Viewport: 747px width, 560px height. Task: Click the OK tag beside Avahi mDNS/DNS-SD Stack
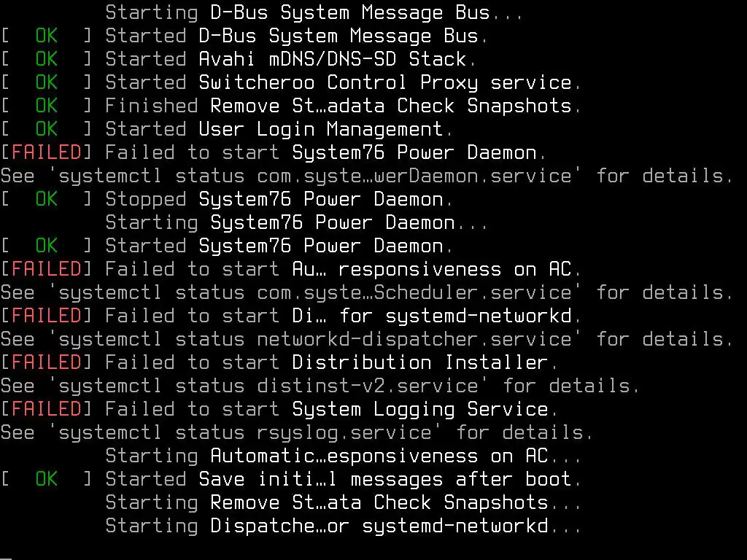pos(46,59)
